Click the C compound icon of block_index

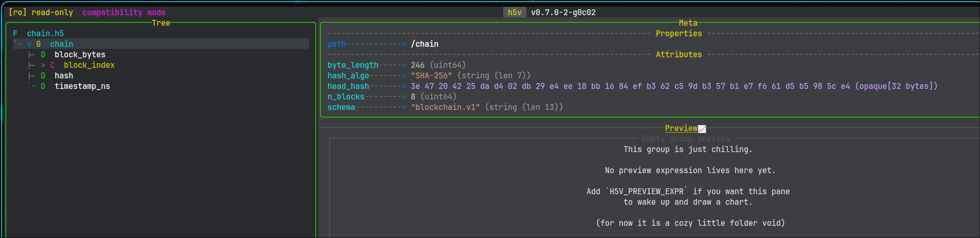click(x=52, y=65)
